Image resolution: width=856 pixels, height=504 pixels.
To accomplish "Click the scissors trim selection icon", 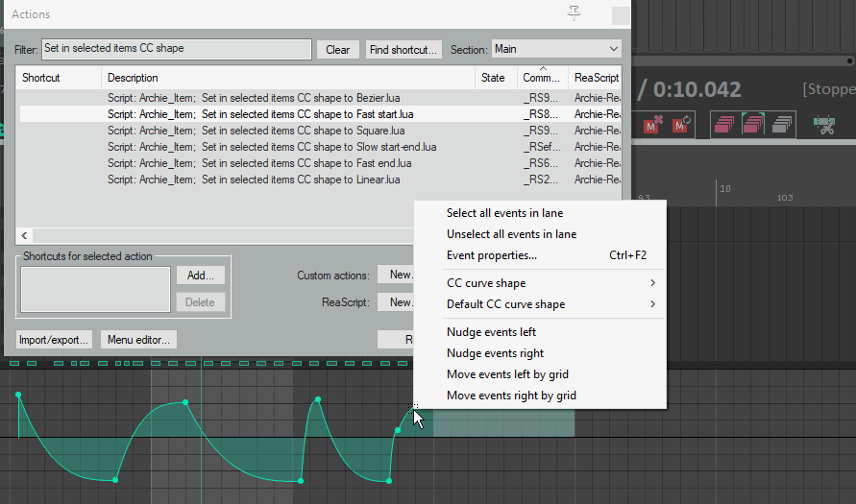I will (x=824, y=125).
